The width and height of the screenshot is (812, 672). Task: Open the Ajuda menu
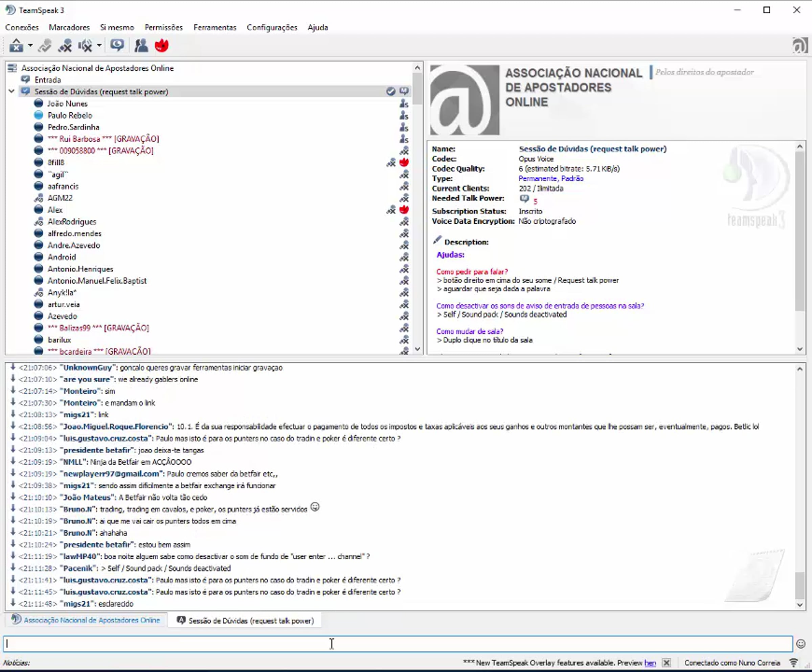pyautogui.click(x=318, y=27)
